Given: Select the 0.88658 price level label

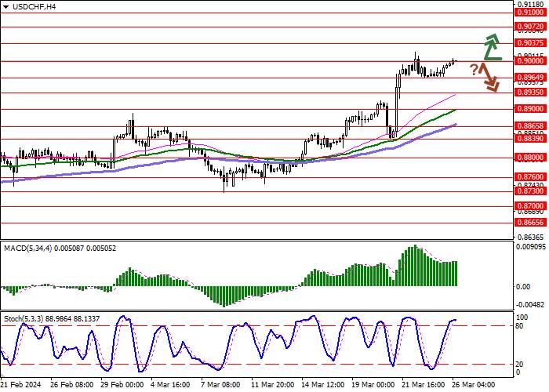Looking at the screenshot, I should click(531, 126).
